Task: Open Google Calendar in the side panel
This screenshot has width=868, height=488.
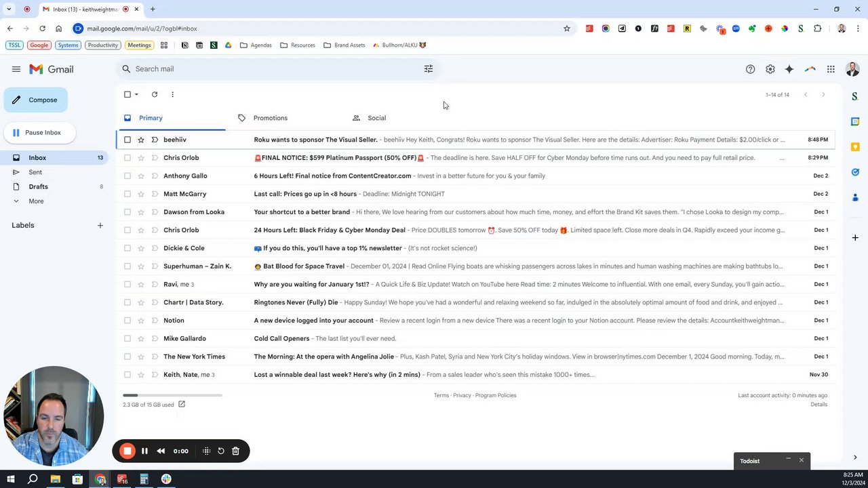Action: (855, 121)
